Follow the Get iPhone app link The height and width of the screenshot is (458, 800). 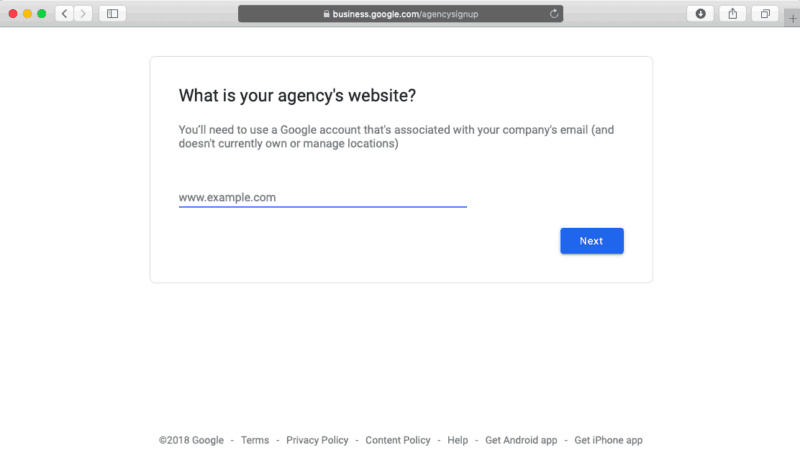(x=608, y=440)
